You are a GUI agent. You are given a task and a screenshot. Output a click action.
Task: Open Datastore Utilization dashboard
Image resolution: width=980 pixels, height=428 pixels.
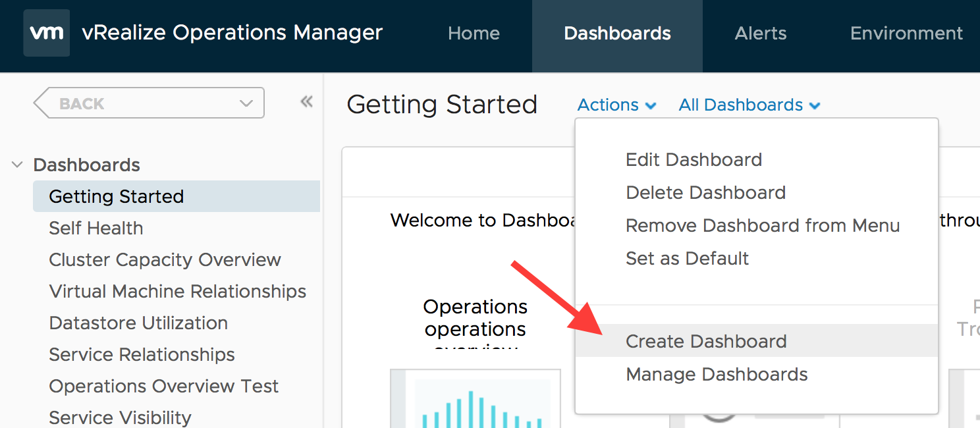[138, 323]
